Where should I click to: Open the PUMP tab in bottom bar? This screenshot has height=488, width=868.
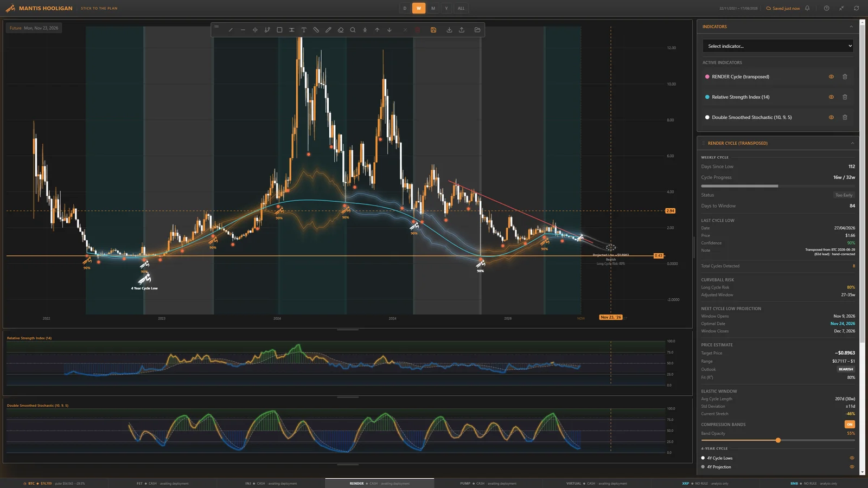tap(488, 483)
